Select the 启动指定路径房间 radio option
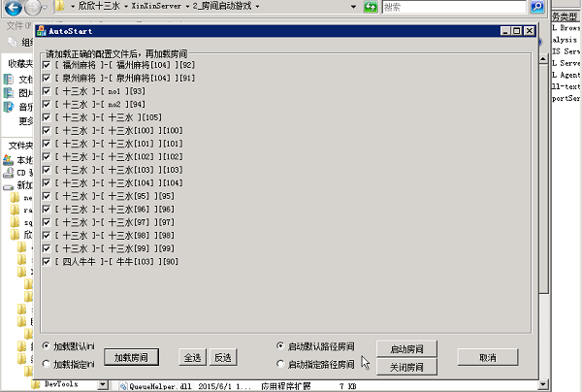This screenshot has width=582, height=392. [x=280, y=364]
